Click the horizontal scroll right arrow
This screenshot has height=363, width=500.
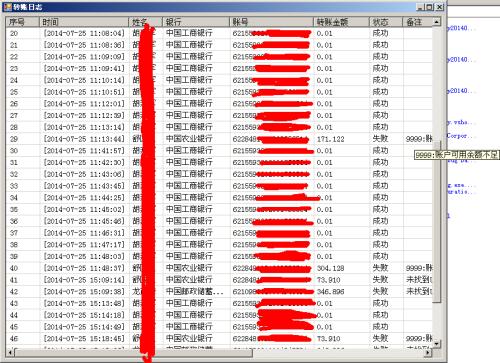click(428, 352)
